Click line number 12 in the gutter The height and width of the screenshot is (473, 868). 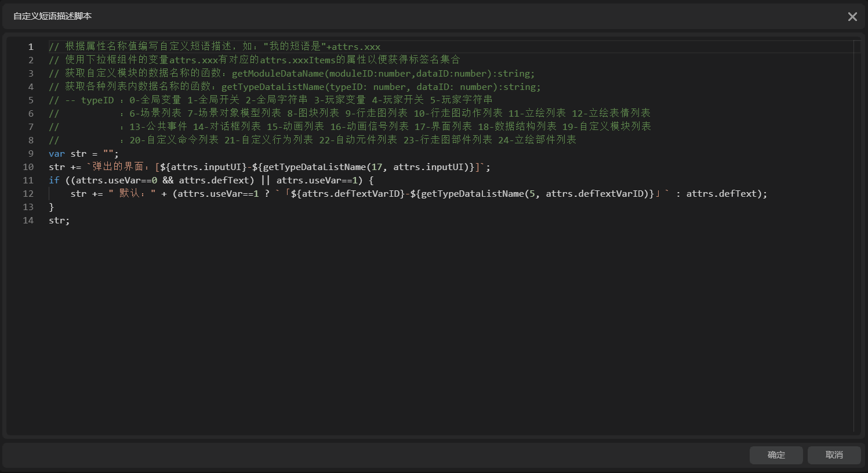click(x=28, y=193)
